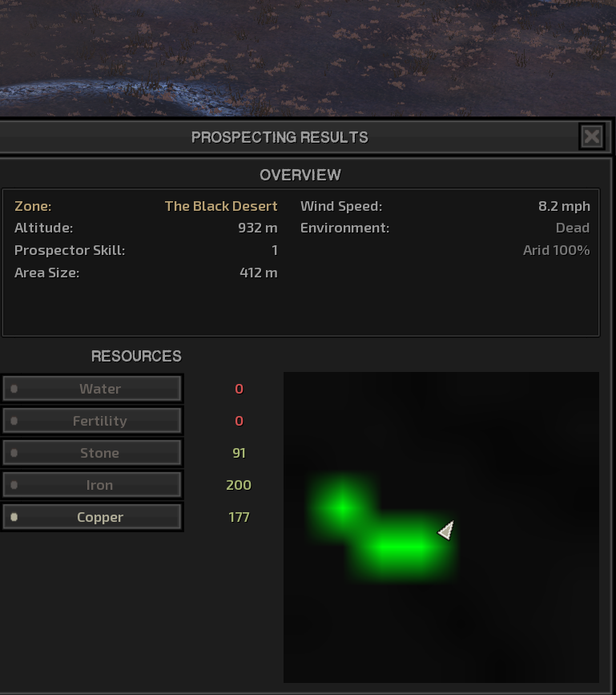
Task: Click the Prospector Skill value 1
Action: [x=275, y=250]
